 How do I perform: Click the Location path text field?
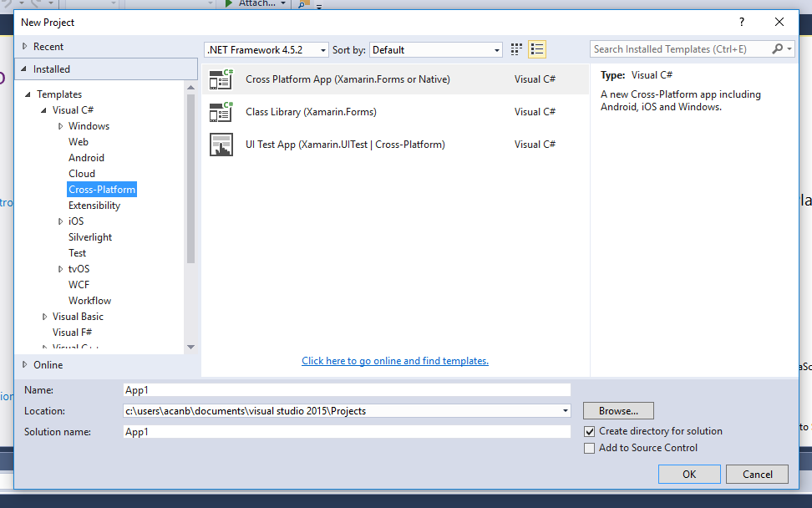342,410
